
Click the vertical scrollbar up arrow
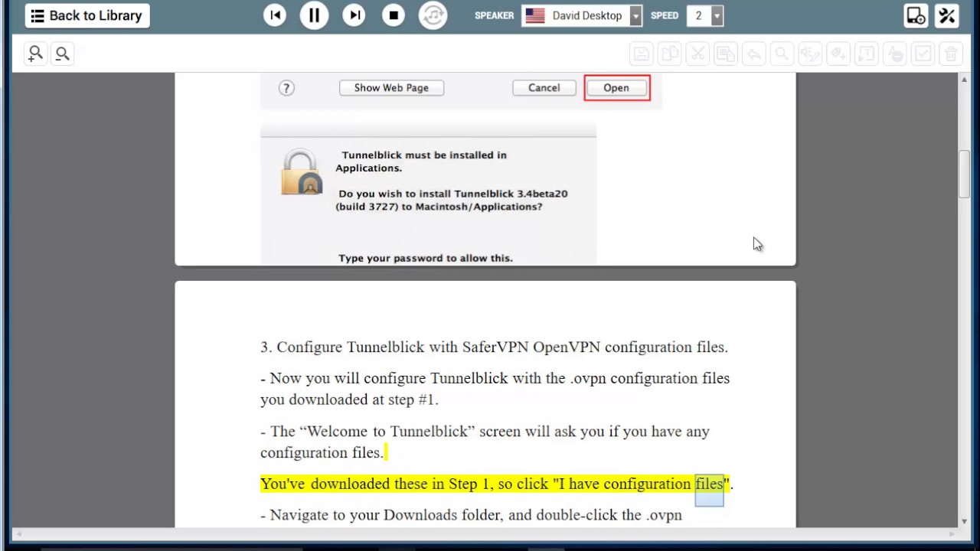[x=964, y=80]
